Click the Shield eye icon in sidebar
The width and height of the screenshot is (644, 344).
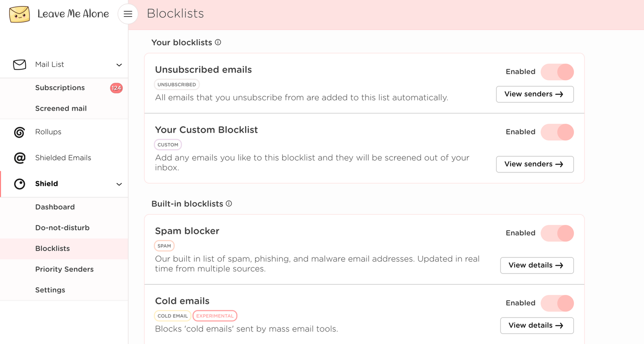19,184
